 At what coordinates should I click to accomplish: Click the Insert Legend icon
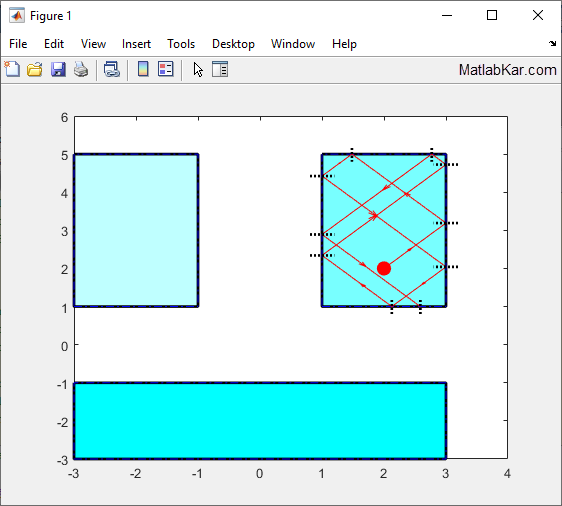(166, 69)
